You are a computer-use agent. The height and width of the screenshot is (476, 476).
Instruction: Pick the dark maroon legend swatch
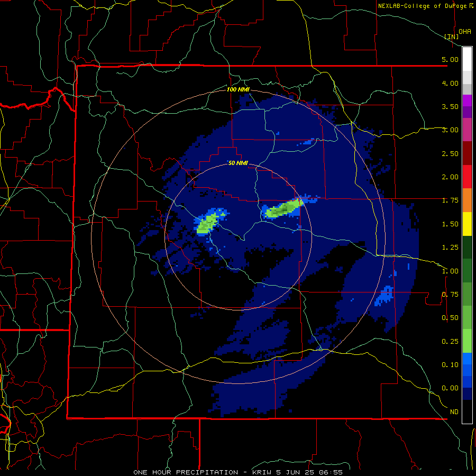click(x=467, y=153)
